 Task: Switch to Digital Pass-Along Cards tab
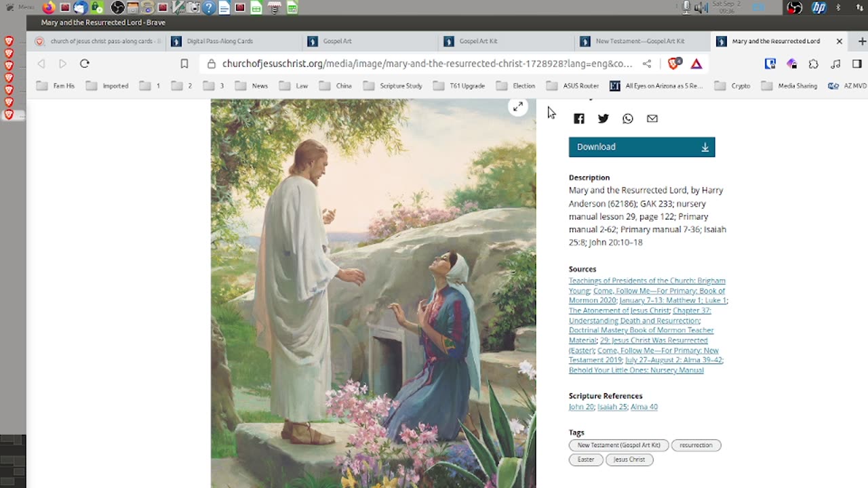click(234, 41)
